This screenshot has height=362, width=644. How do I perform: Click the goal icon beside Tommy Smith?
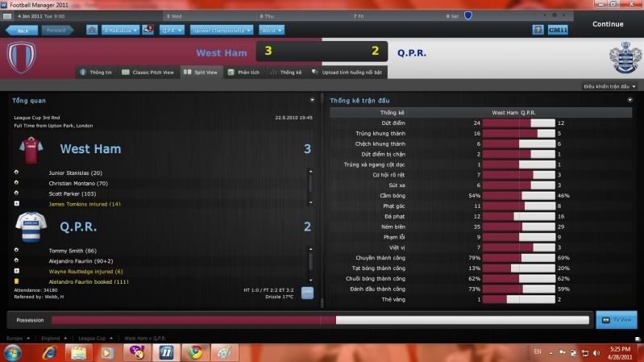point(16,250)
